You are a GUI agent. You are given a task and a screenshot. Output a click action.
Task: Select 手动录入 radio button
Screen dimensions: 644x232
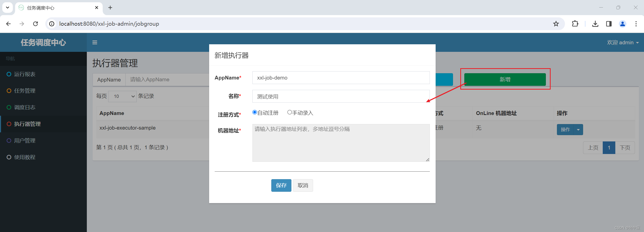click(x=289, y=112)
